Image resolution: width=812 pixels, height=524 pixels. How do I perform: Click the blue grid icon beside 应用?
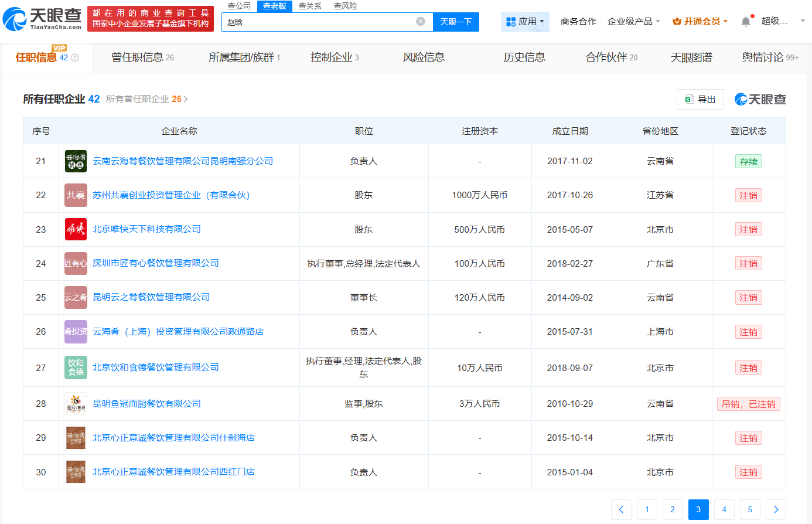click(x=511, y=21)
